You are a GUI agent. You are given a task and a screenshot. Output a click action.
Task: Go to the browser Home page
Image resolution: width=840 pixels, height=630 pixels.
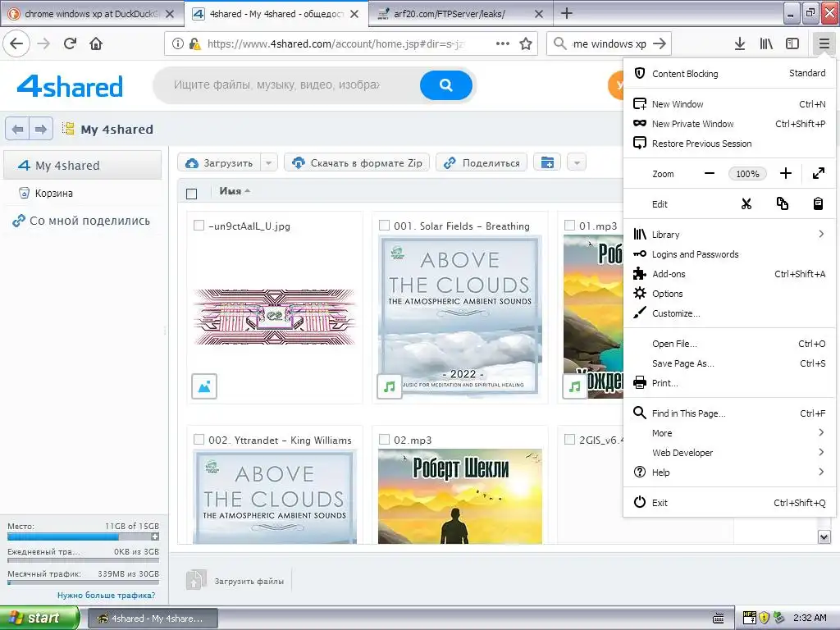[x=96, y=43]
